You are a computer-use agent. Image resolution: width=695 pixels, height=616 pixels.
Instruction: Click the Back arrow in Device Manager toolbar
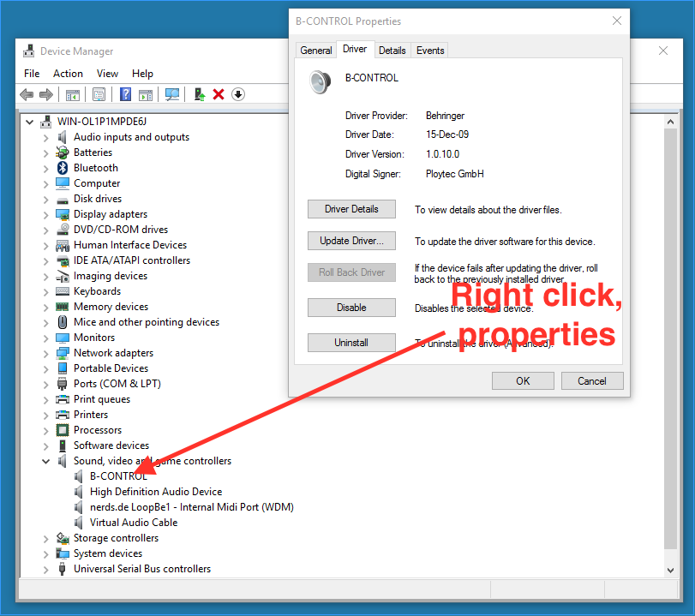pyautogui.click(x=27, y=94)
